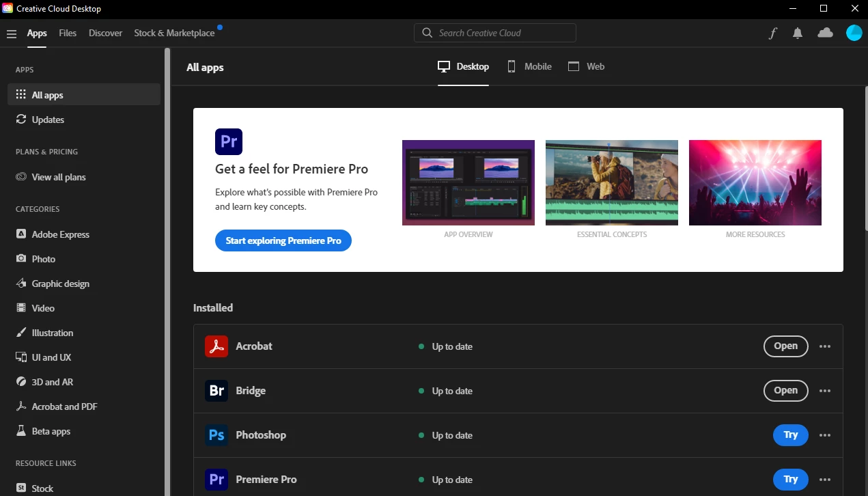The width and height of the screenshot is (868, 496).
Task: Open the account profile avatar
Action: [x=854, y=33]
